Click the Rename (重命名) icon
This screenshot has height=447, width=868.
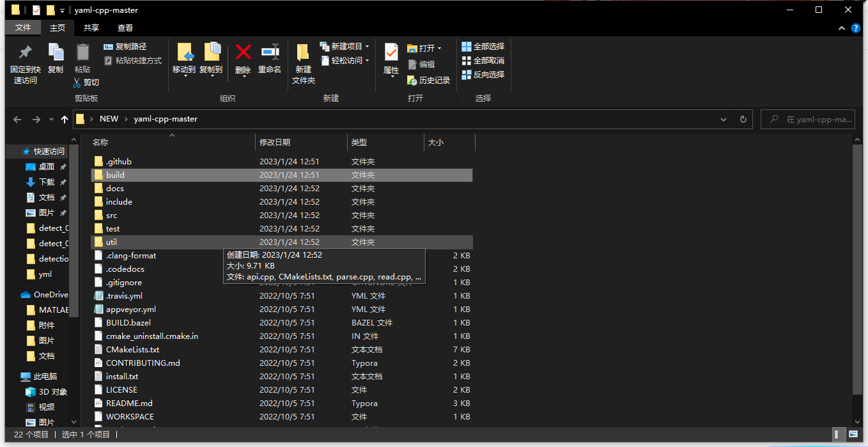pyautogui.click(x=270, y=52)
